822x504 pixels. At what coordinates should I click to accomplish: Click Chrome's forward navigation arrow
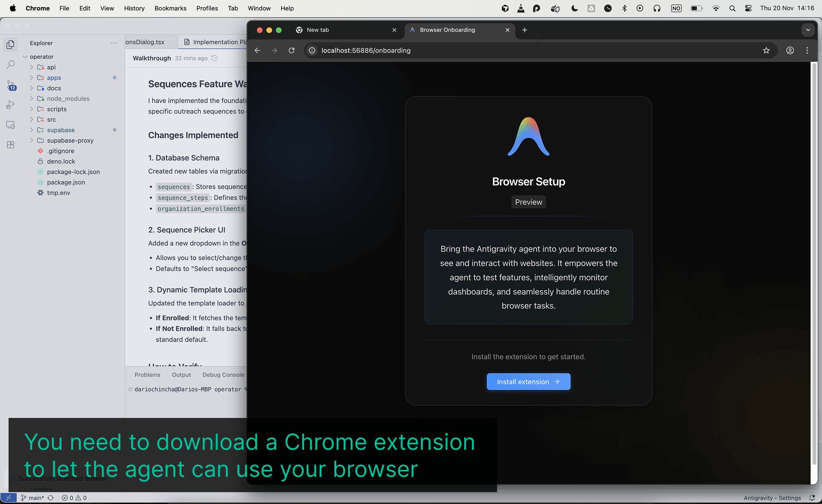[x=274, y=50]
